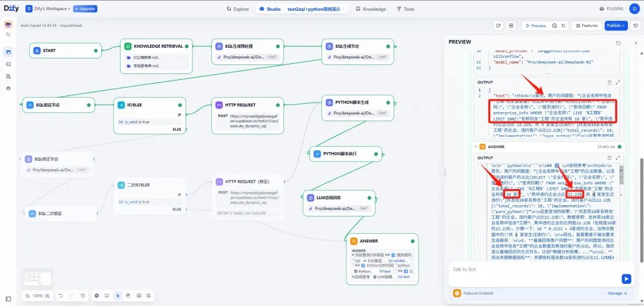This screenshot has height=306, width=644.
Task: Select the KNOWLEDGE RETRIEVAL node
Action: pyautogui.click(x=156, y=56)
